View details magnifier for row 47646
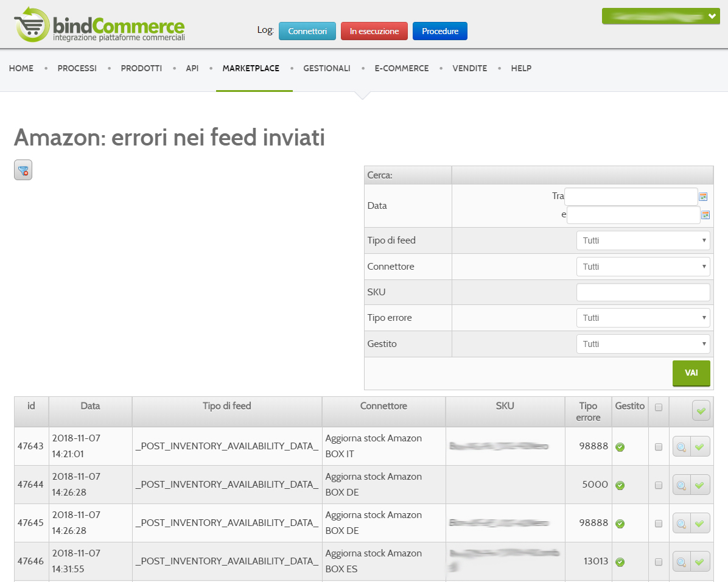Screen dimensions: 728x582 (681, 561)
